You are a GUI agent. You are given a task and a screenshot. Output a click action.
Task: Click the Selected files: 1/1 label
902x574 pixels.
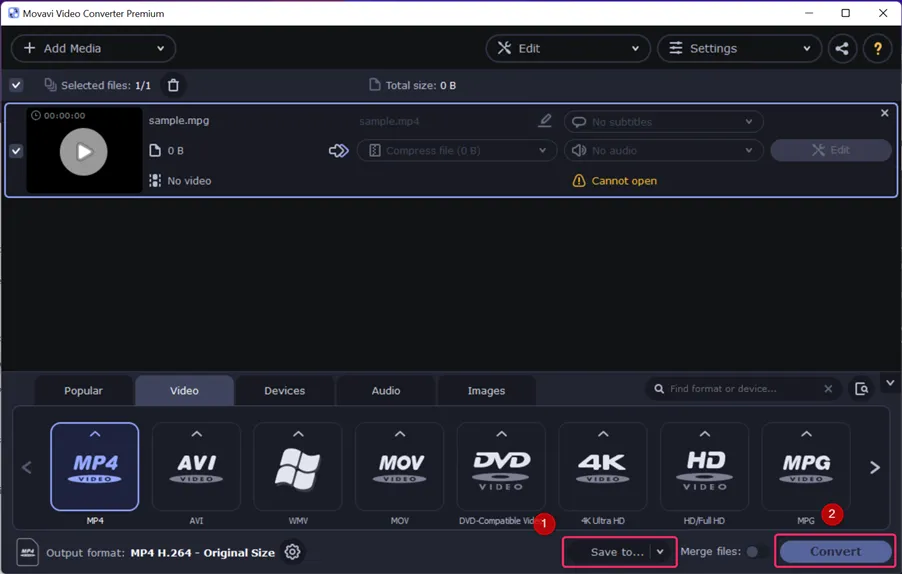pos(106,85)
